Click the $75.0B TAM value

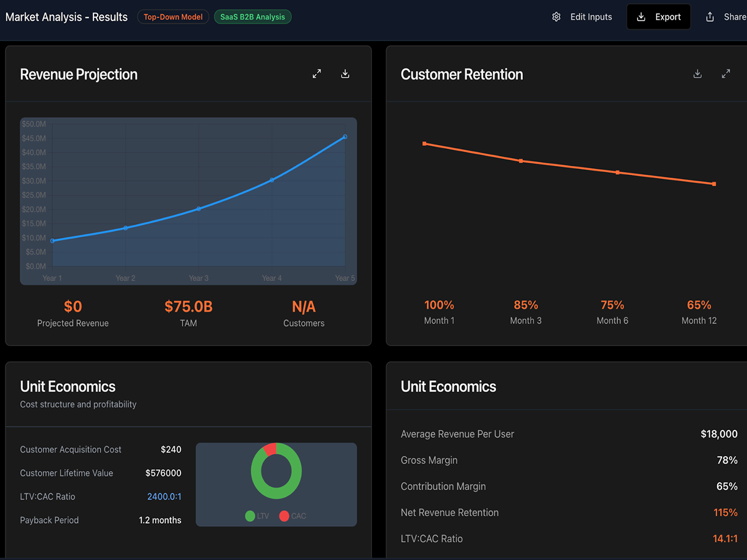click(x=189, y=306)
